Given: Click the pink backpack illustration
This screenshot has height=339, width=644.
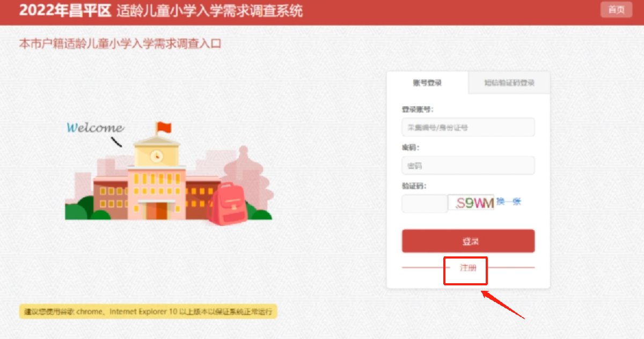Looking at the screenshot, I should tap(228, 204).
